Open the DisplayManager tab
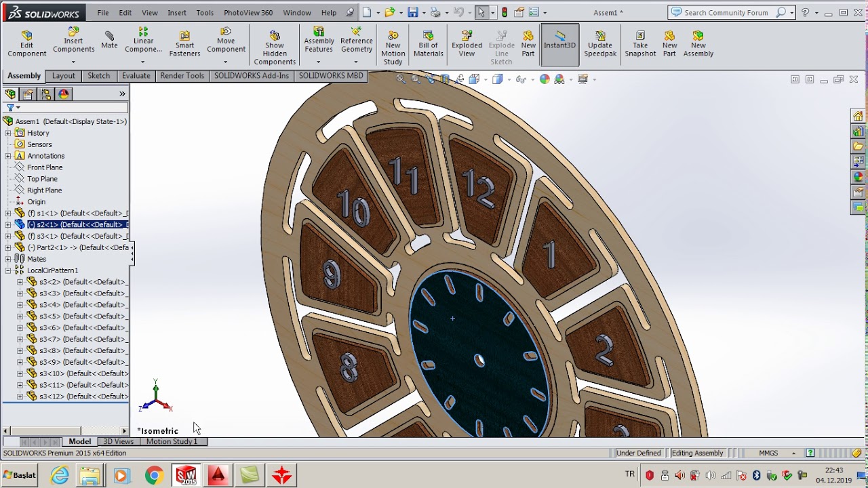Screen dimensions: 868x488 tap(64, 94)
